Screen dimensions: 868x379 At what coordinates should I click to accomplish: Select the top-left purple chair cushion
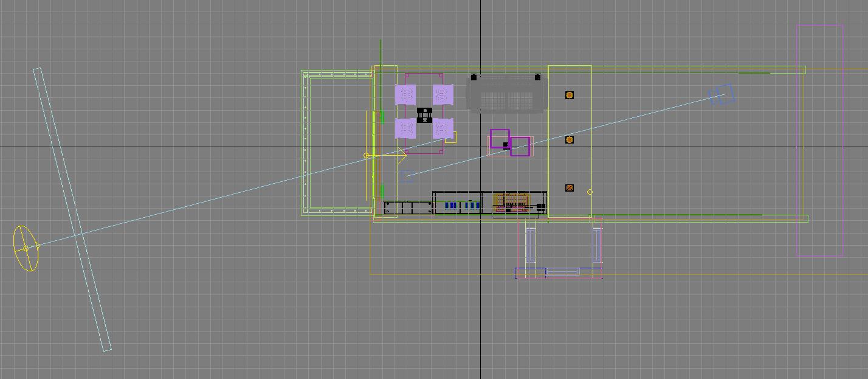(x=405, y=95)
